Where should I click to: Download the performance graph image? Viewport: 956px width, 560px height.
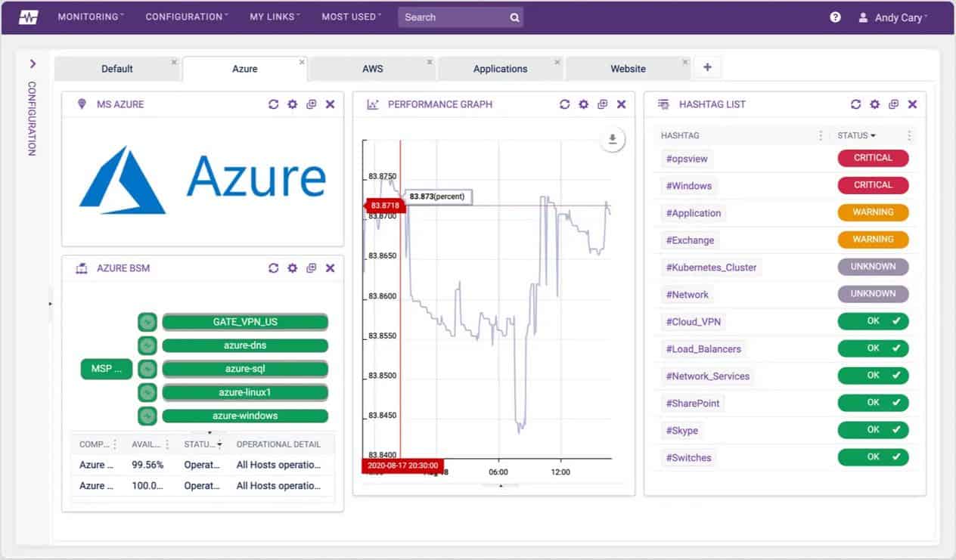pos(613,140)
